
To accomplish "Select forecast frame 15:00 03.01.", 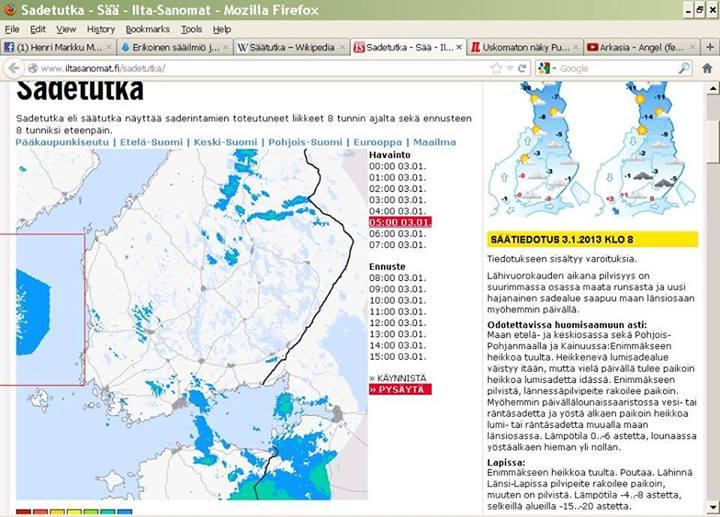I will click(398, 356).
